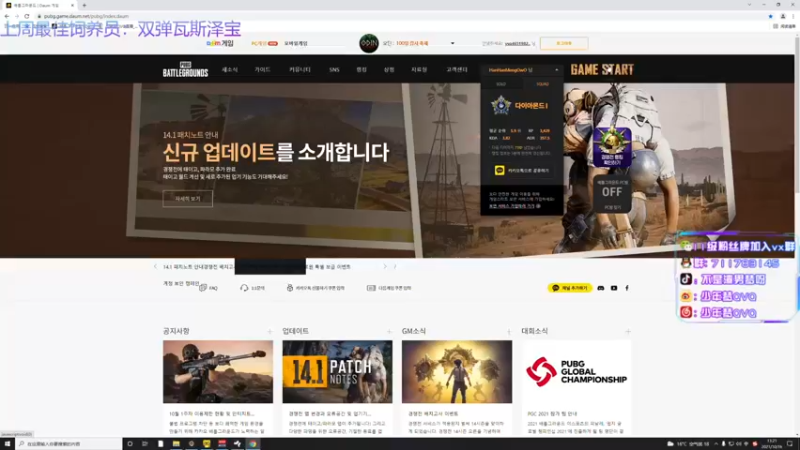Screen dimensions: 800x450
Task: Open the Discord icon link
Action: (x=601, y=288)
